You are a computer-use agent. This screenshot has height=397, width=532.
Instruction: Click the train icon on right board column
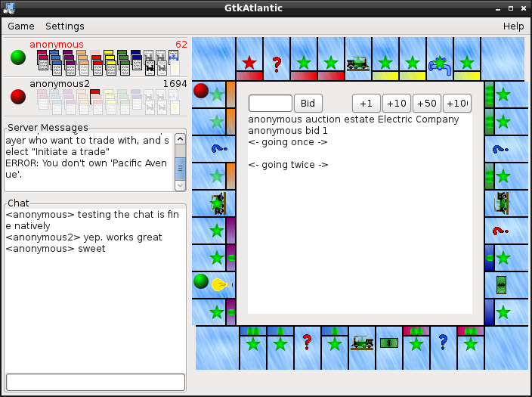503,203
